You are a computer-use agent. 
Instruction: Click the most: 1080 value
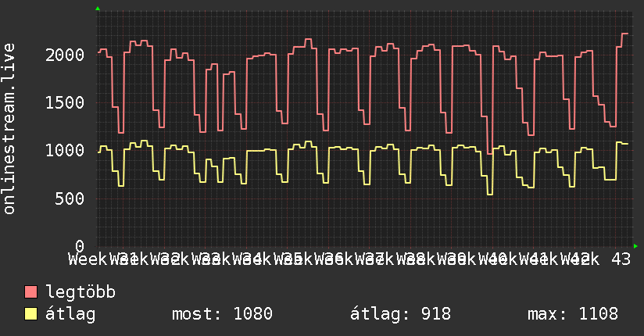click(222, 314)
